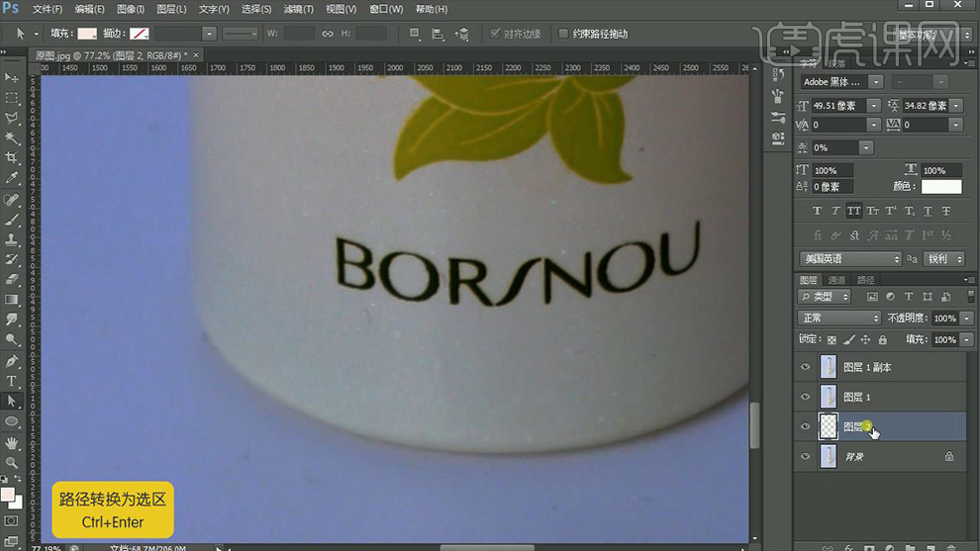Lock all layer attributes
The image size is (980, 551).
(x=883, y=340)
